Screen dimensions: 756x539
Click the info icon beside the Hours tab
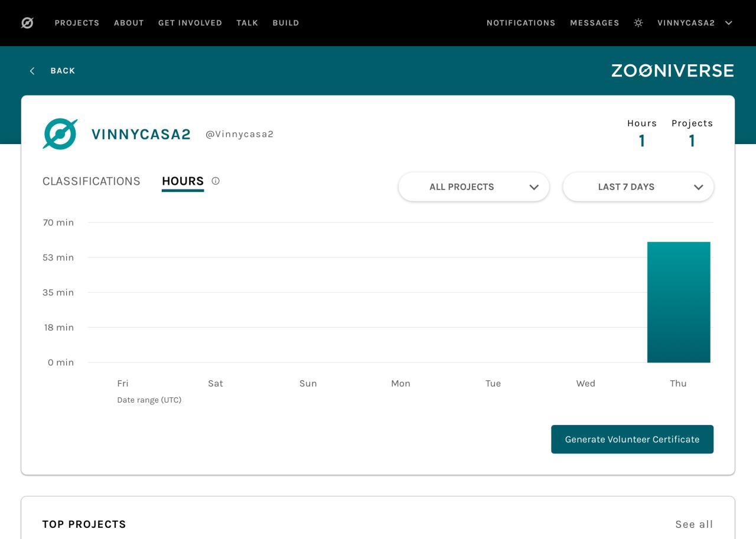coord(216,181)
